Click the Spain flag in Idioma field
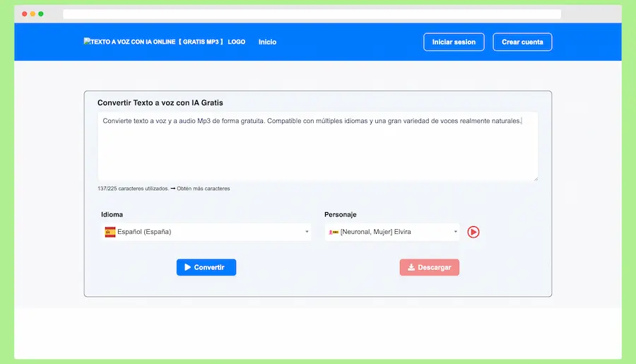 [110, 232]
